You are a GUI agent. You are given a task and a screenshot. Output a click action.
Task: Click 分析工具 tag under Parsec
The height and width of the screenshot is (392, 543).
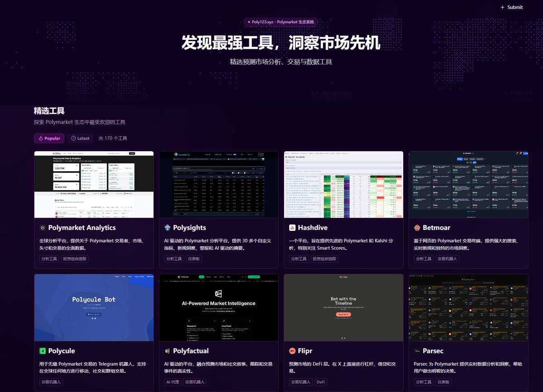coord(424,382)
